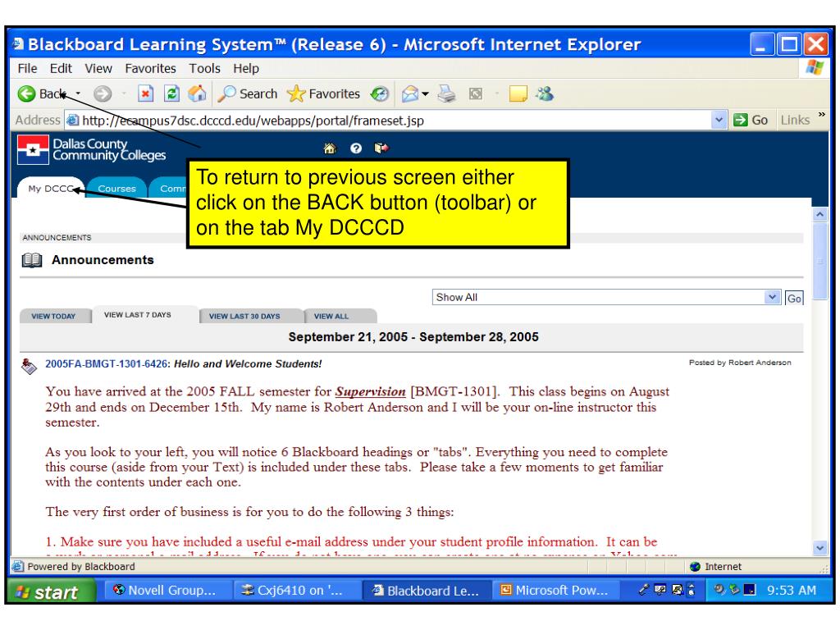Click the Internet zone globe icon

[695, 566]
